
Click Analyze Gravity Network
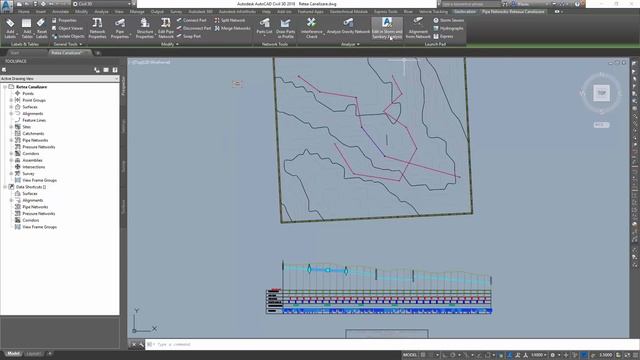(348, 27)
